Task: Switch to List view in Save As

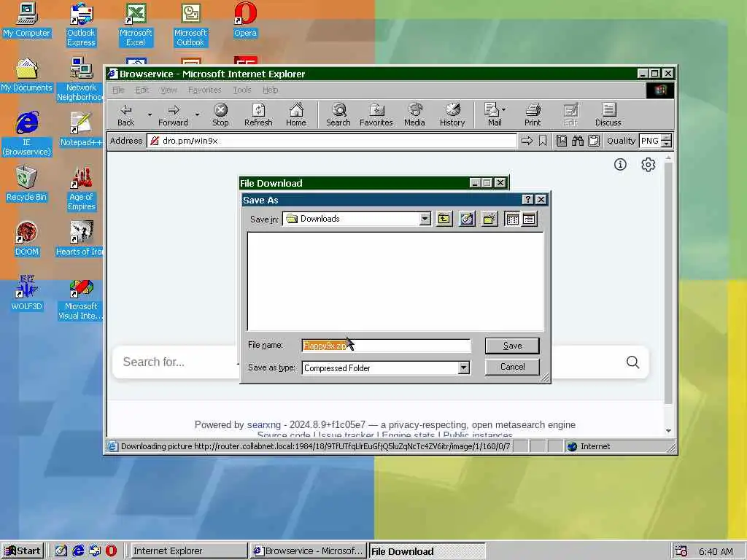Action: [x=512, y=219]
